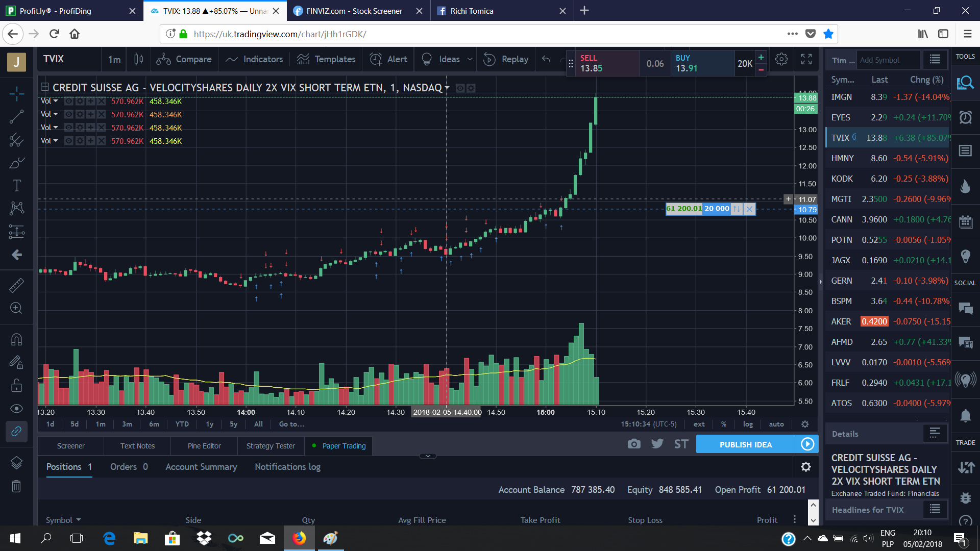Select the Text annotation tool

click(16, 186)
